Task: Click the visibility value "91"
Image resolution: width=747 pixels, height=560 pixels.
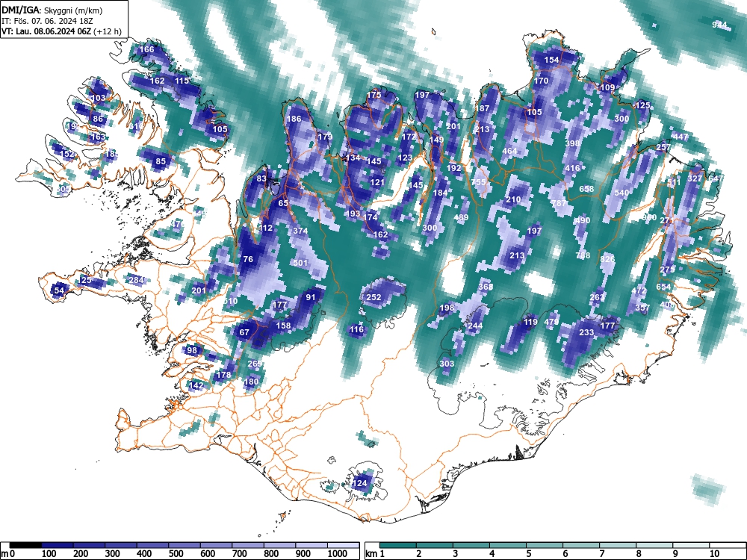Action: [x=311, y=297]
